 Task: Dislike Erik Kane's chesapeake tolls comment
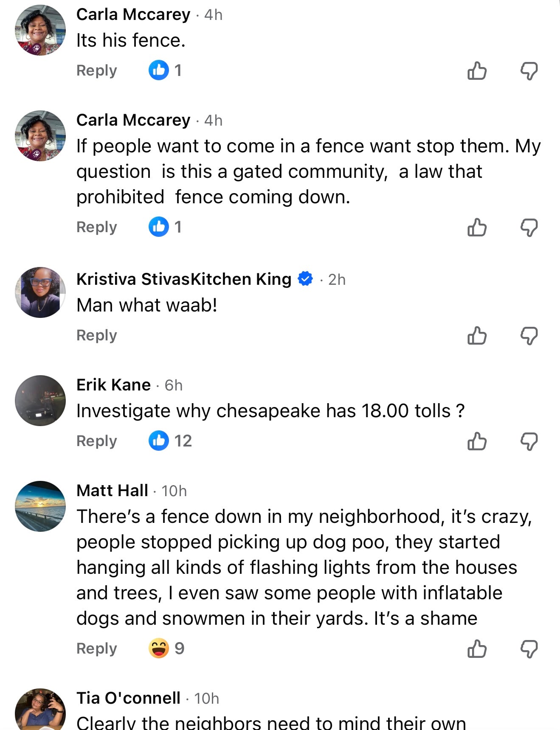coord(529,441)
